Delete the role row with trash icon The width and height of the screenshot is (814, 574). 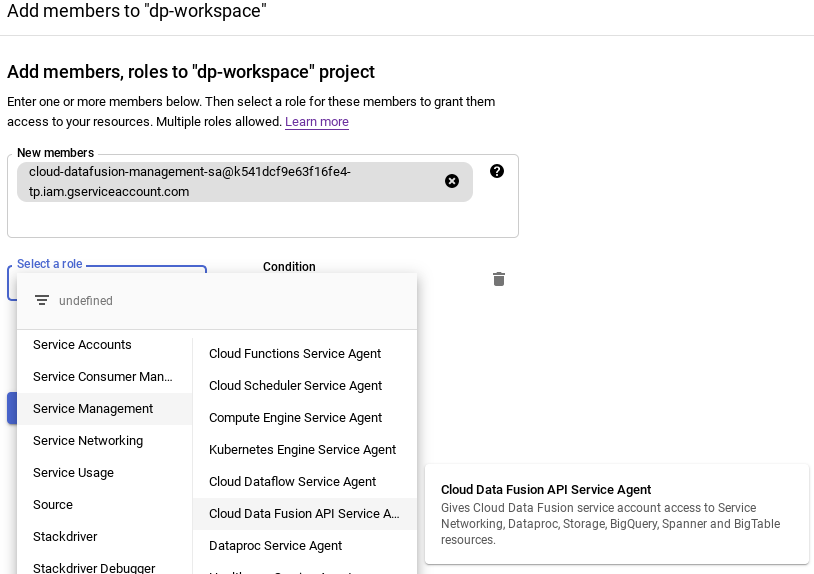[x=499, y=279]
